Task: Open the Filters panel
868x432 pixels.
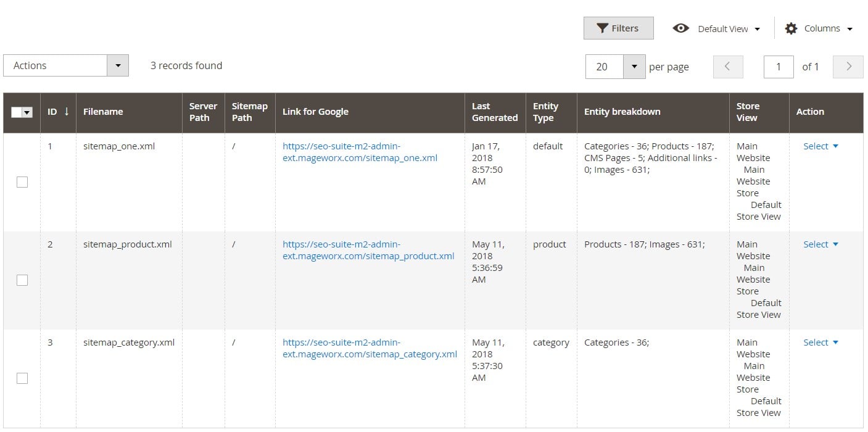Action: 618,28
